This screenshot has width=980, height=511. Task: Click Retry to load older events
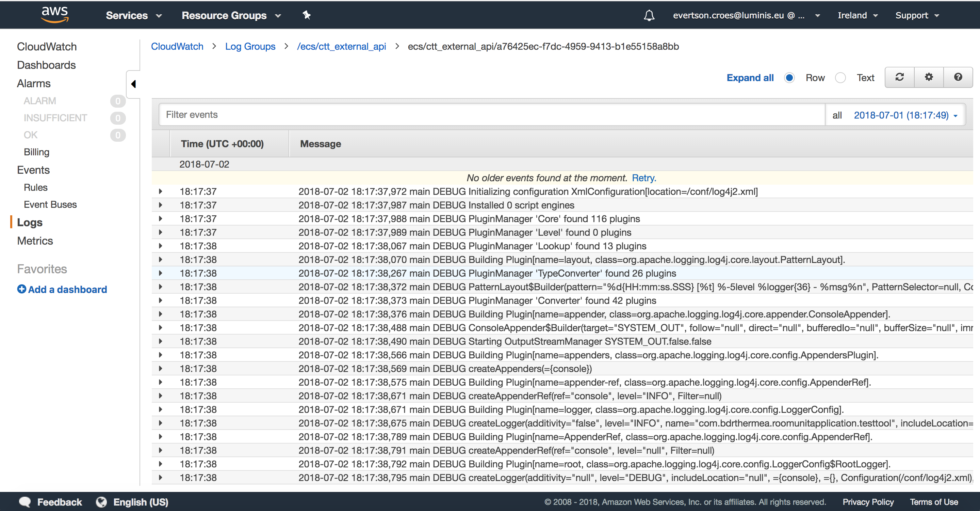click(644, 178)
